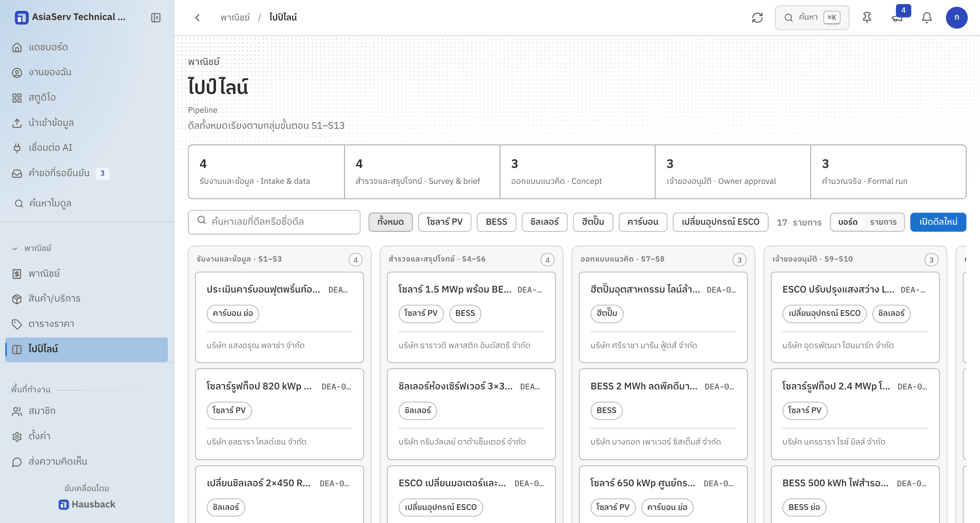
Task: Filter by เปลี่ยนอุปกรณ์ ESCO
Action: coord(720,222)
